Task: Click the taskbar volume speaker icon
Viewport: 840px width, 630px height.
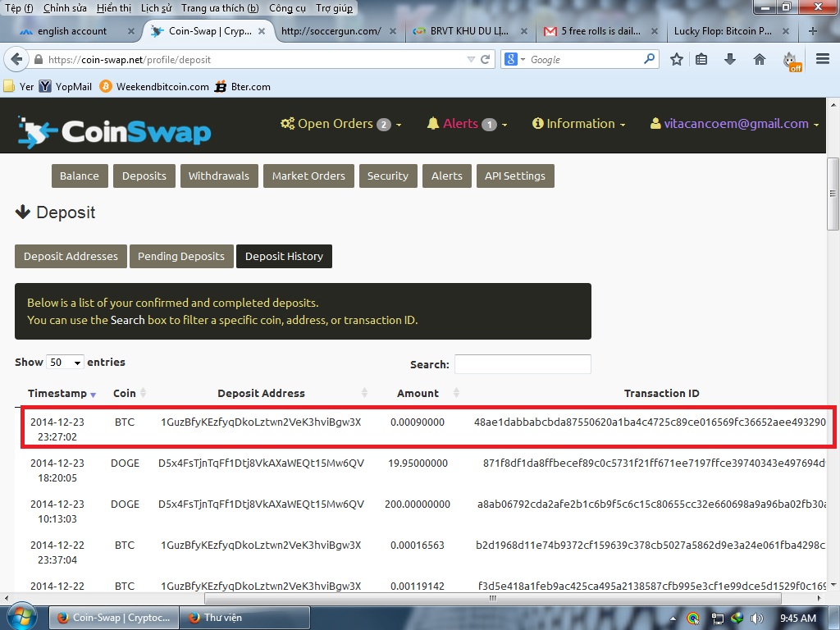Action: pos(756,619)
